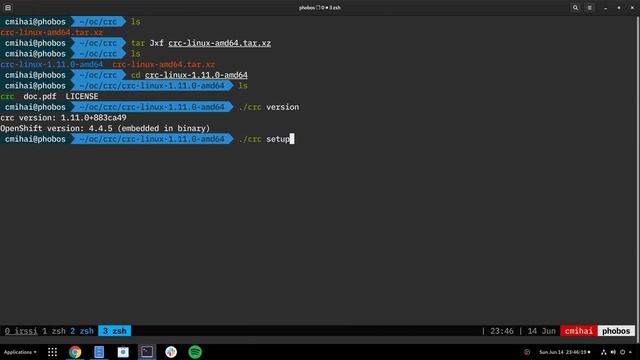The height and width of the screenshot is (360, 640).
Task: Minimize the terminal window
Action: [605, 8]
